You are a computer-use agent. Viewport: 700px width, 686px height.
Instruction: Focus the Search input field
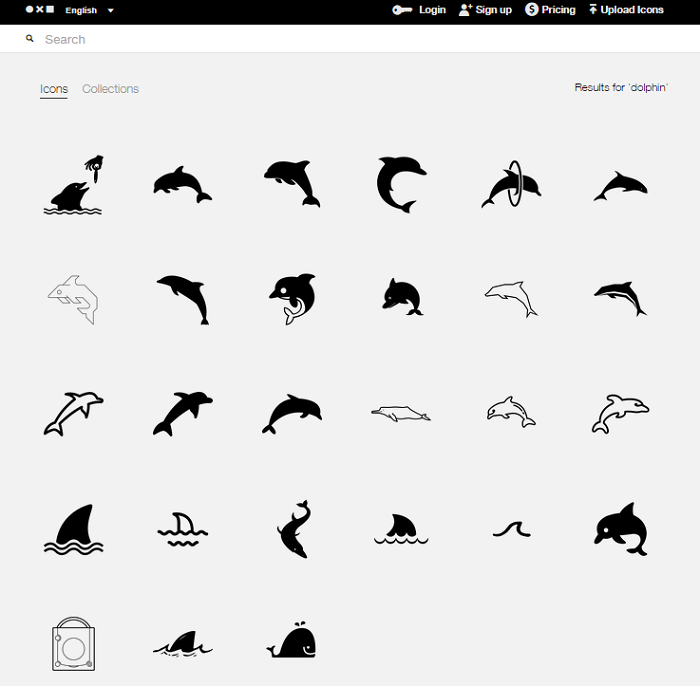[348, 39]
